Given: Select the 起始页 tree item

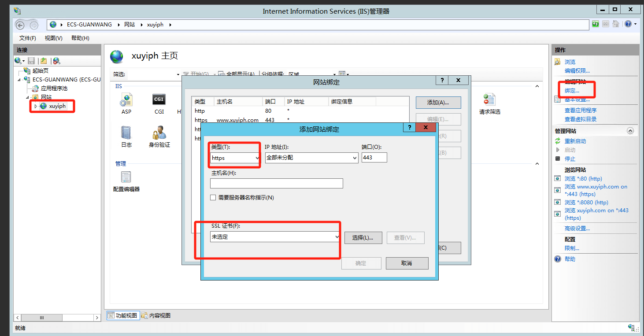Looking at the screenshot, I should coord(40,70).
